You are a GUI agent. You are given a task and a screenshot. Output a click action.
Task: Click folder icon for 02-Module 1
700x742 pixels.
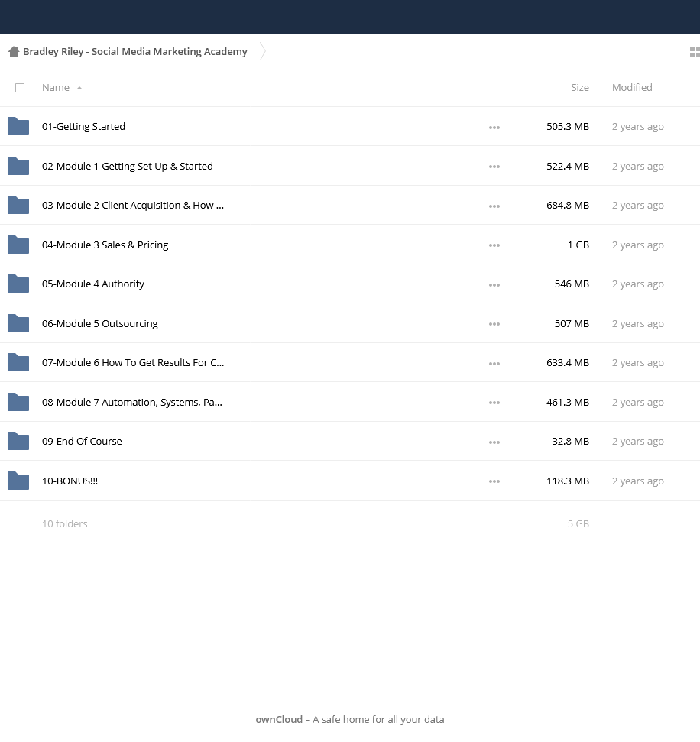[18, 166]
